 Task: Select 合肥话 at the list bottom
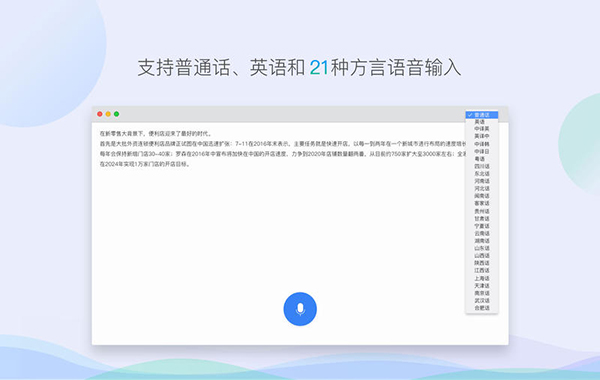pos(482,308)
